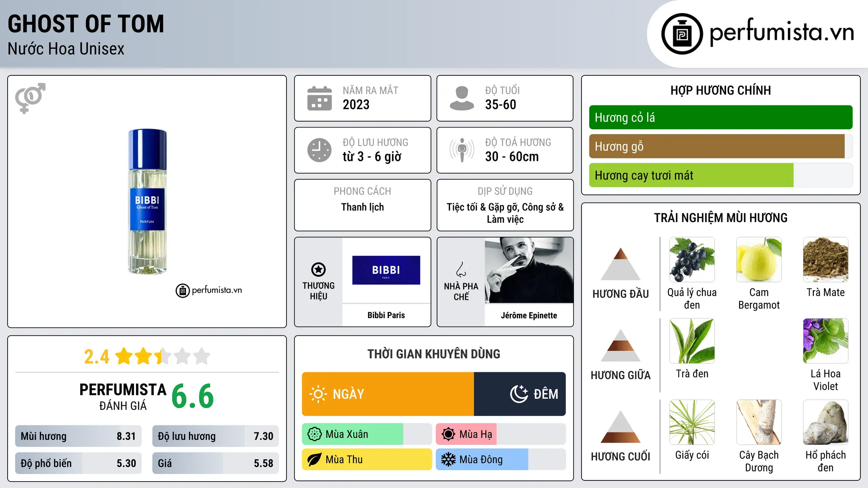Open the Quả lý chua đen note image

pyautogui.click(x=692, y=260)
